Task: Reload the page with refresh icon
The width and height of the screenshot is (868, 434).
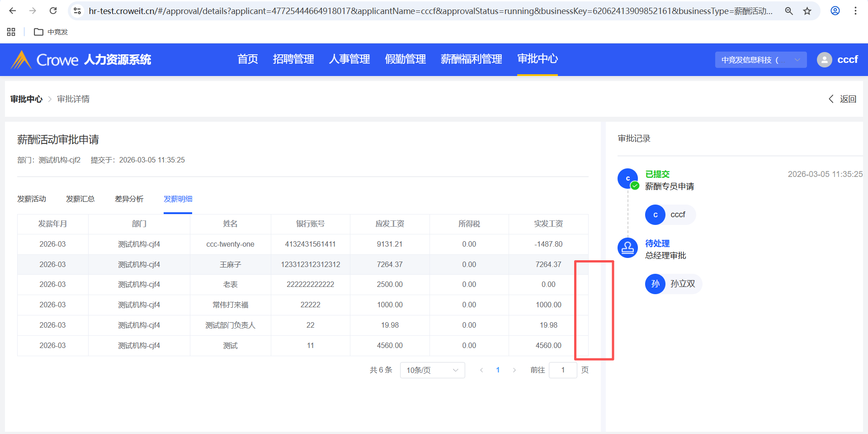Action: 53,11
